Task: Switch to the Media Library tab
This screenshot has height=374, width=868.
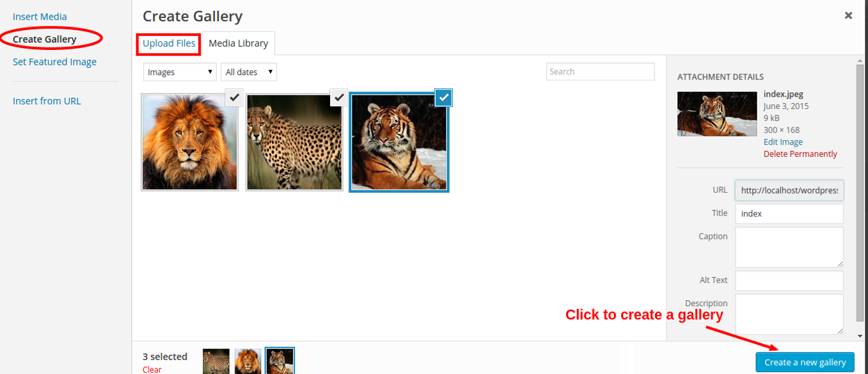Action: tap(239, 44)
